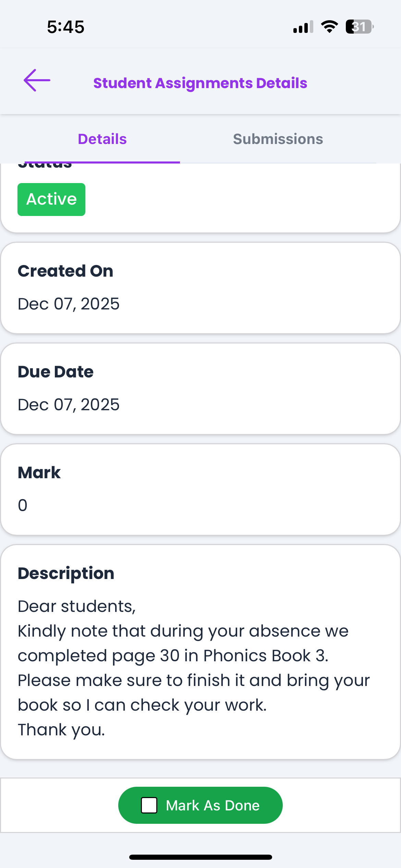
Task: Select the Details tab
Action: click(102, 139)
